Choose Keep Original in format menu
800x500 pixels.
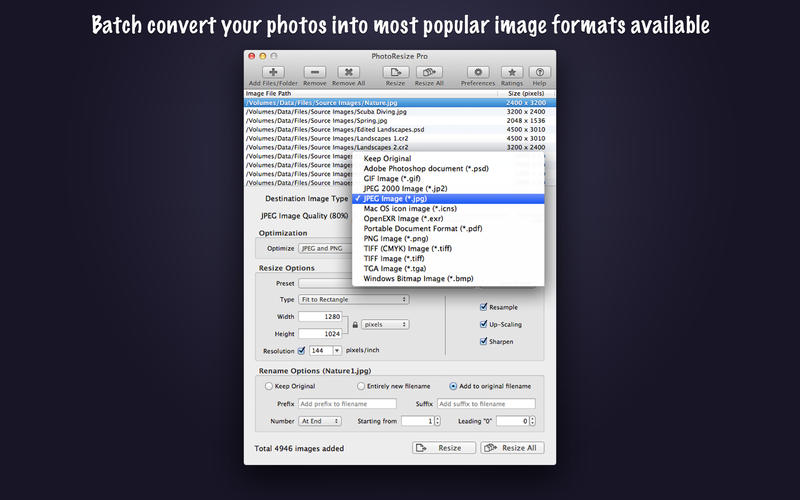(x=448, y=159)
